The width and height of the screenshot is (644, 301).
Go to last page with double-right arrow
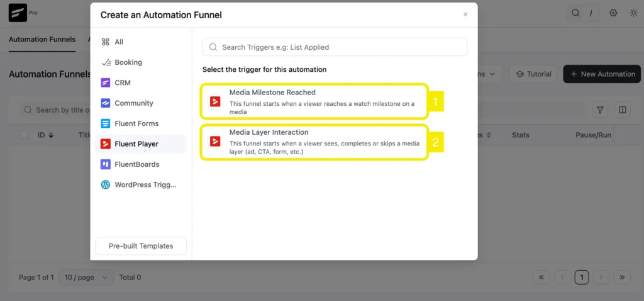point(622,278)
